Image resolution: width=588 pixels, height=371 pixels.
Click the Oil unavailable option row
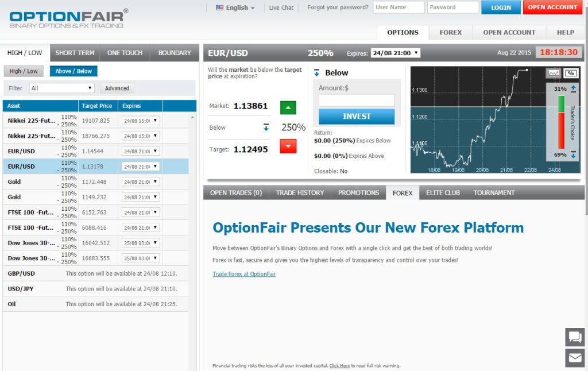coord(96,304)
